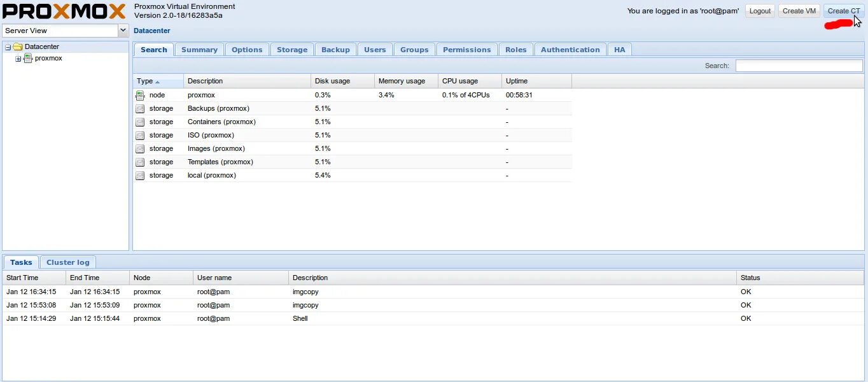Sort tasks by User name column
The image size is (868, 382).
[x=241, y=278]
